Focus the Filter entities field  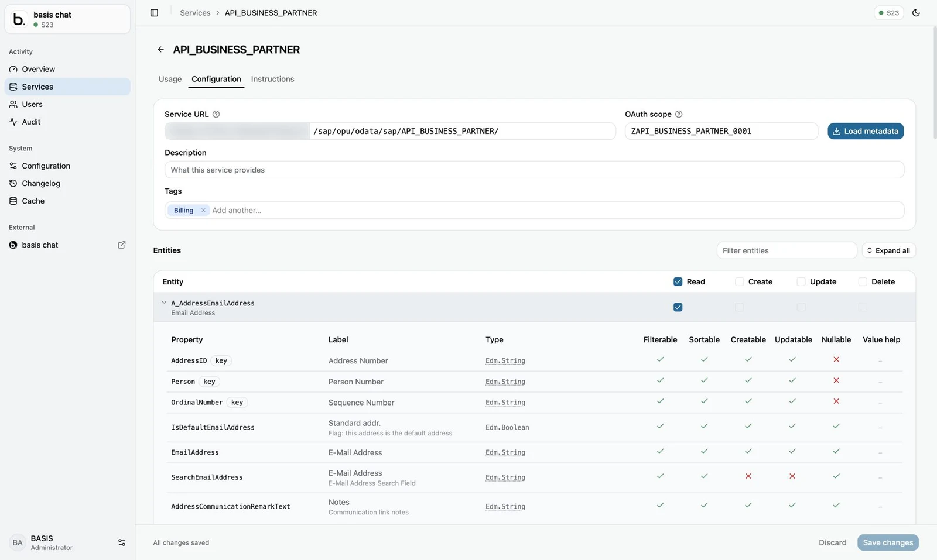click(786, 250)
